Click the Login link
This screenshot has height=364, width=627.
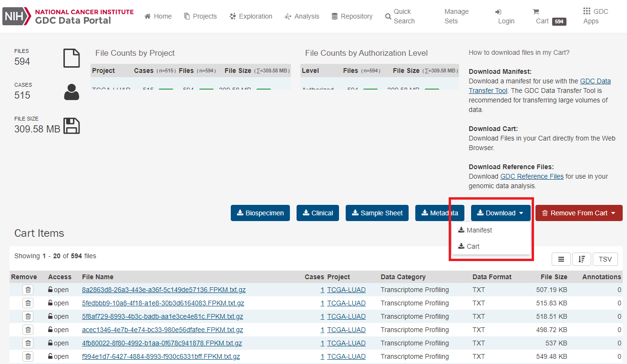point(505,16)
